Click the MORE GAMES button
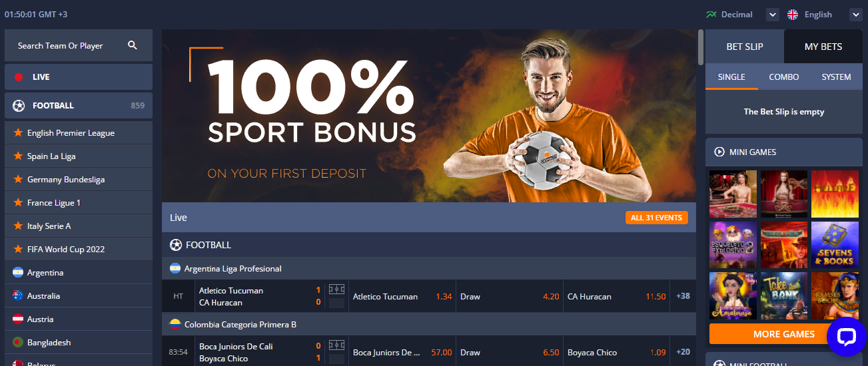 pos(784,334)
